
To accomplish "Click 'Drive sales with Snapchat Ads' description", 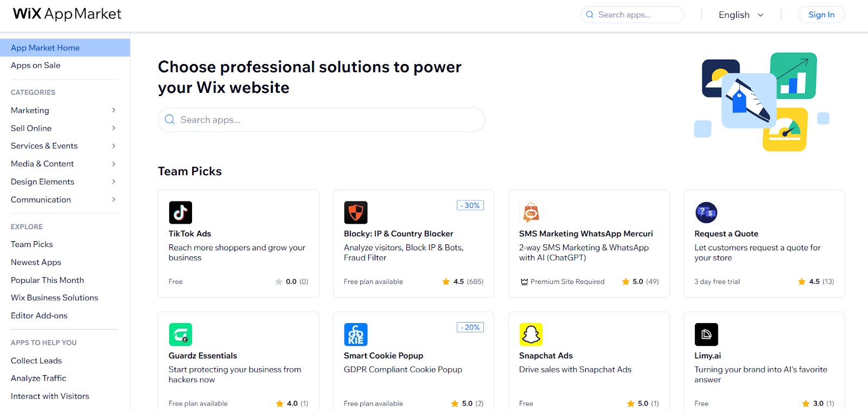I will (x=575, y=369).
